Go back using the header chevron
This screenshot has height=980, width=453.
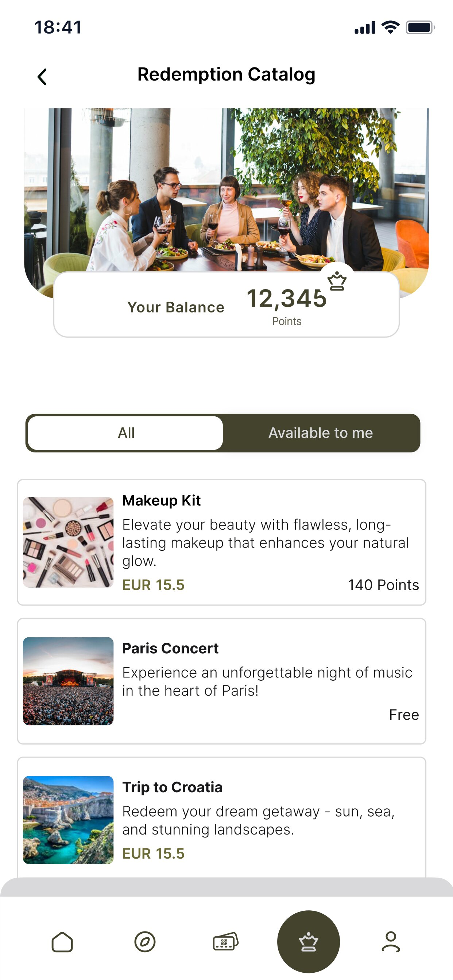(42, 77)
